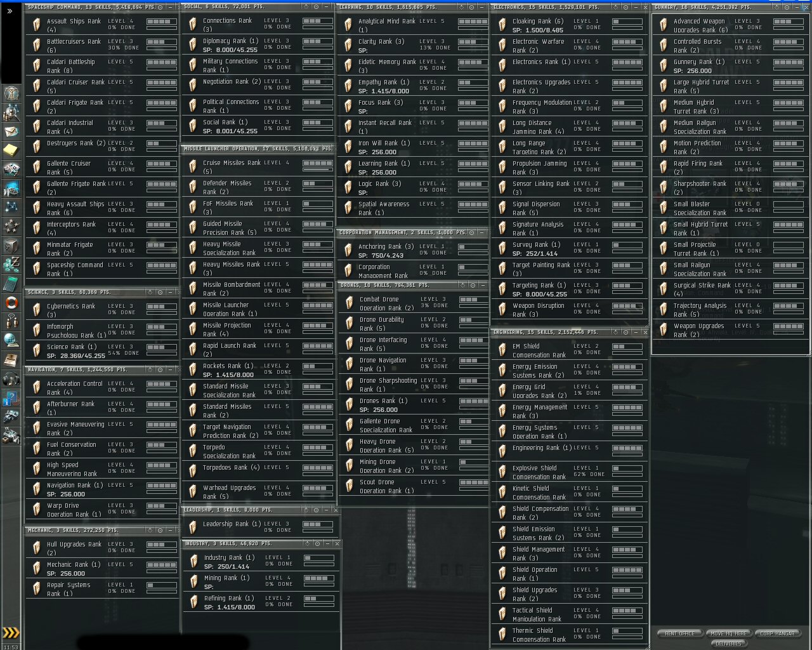812x650 pixels.
Task: Open the items hangar crates sidebar icon
Action: click(x=11, y=436)
